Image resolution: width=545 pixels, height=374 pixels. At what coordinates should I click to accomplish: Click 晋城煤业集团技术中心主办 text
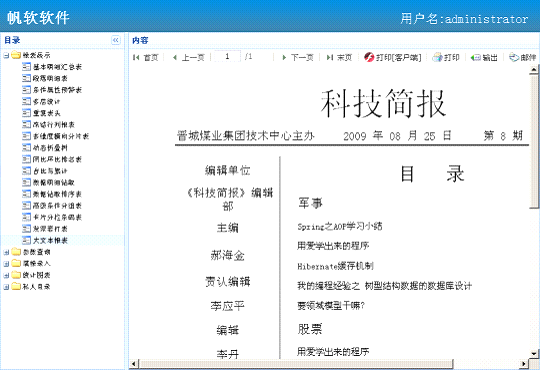(246, 136)
